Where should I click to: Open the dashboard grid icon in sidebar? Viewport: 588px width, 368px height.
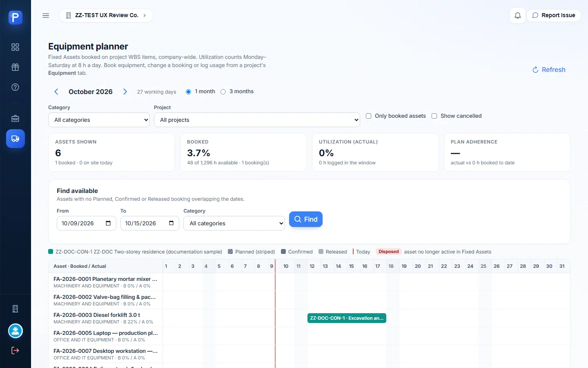click(16, 47)
